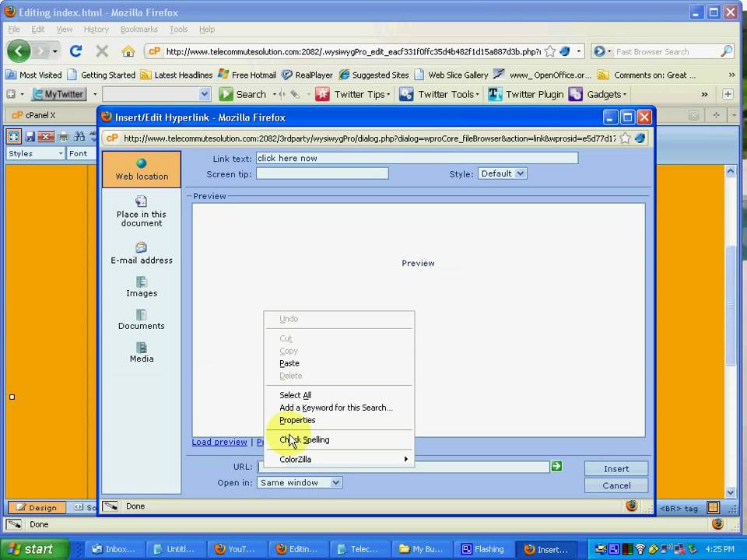
Task: Open Tools menu in Firefox menu bar
Action: pos(178,29)
